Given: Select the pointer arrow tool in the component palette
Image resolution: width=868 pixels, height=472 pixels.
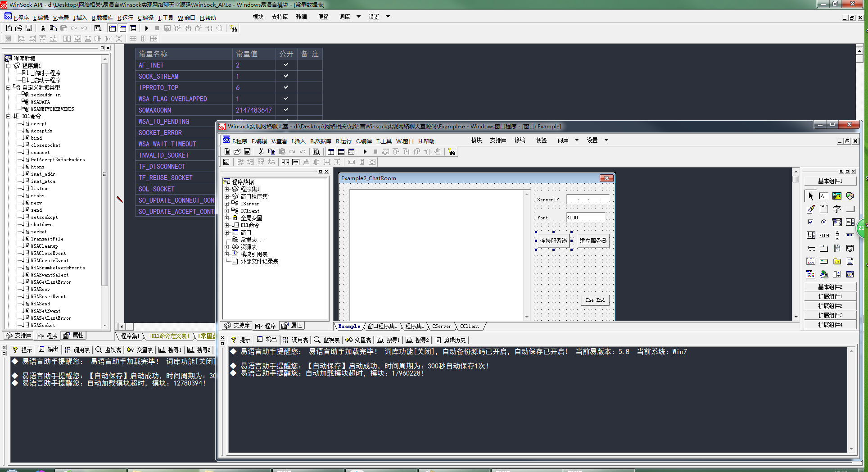Looking at the screenshot, I should point(811,196).
